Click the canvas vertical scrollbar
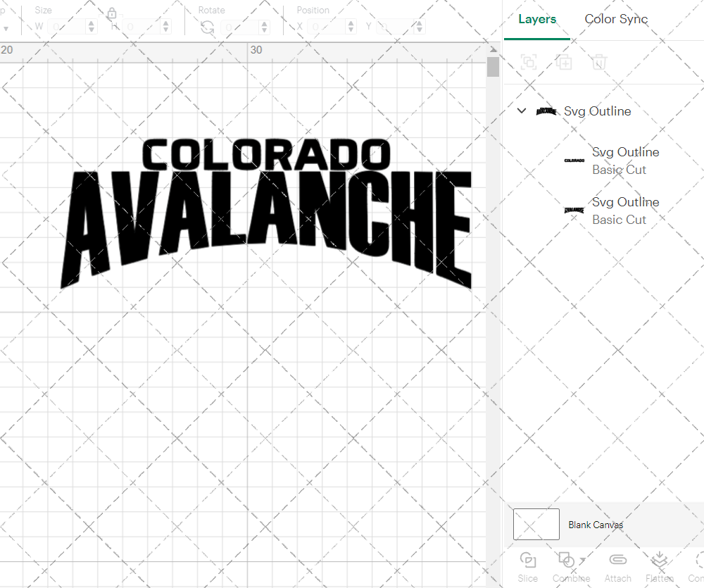This screenshot has width=704, height=588. pos(492,67)
